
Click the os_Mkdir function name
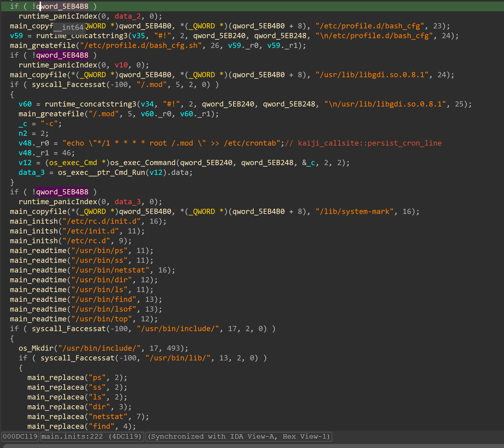(35, 348)
